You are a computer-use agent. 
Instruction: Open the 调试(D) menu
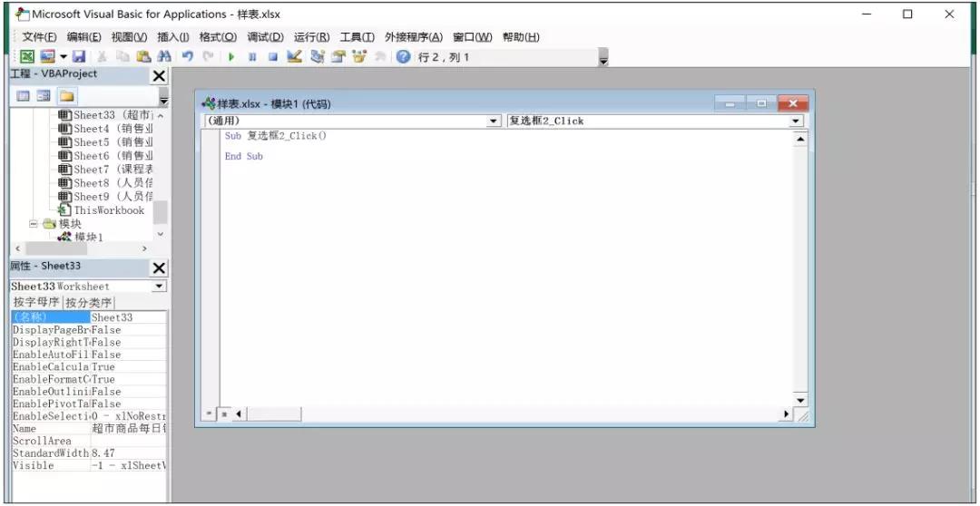pos(265,37)
